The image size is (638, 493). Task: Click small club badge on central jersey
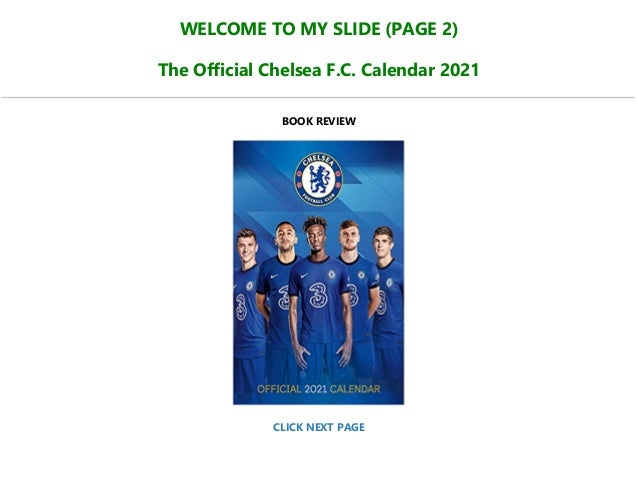coord(332,275)
